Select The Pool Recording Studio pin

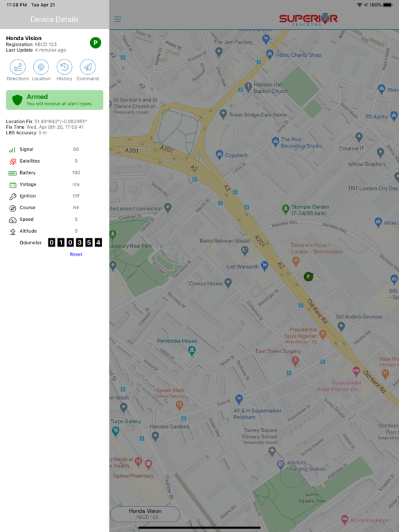click(x=276, y=141)
